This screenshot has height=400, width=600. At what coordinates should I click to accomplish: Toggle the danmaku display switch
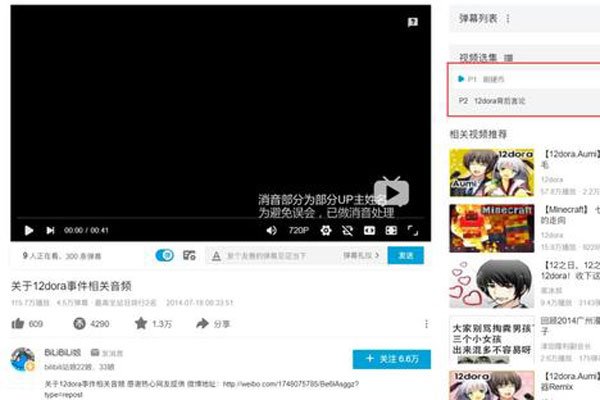click(165, 256)
